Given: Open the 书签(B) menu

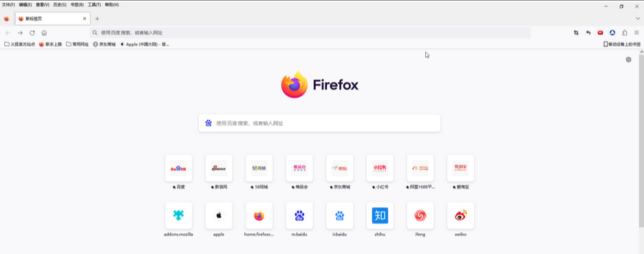Looking at the screenshot, I should 77,5.
